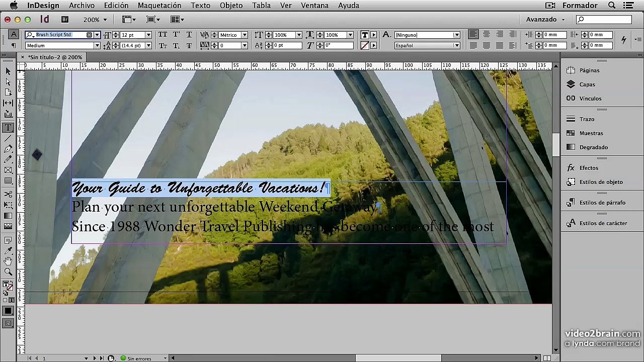Switch to character formatting controls
Viewport: 644px width, 362px height.
pos(14,35)
